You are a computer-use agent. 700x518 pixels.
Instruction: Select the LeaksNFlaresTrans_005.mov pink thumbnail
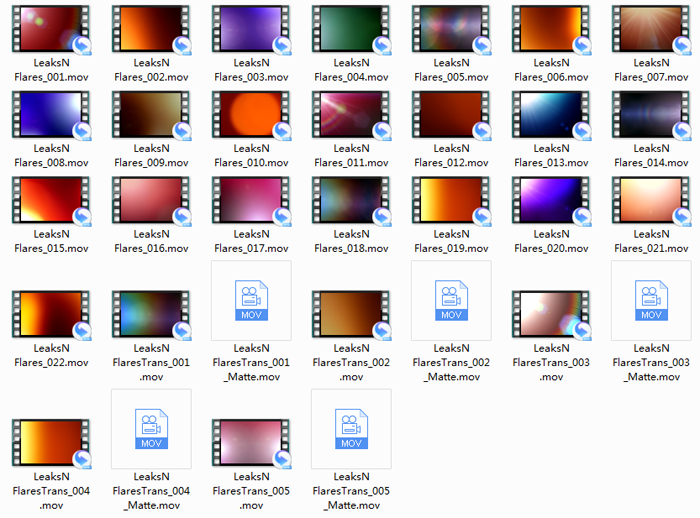click(x=250, y=443)
